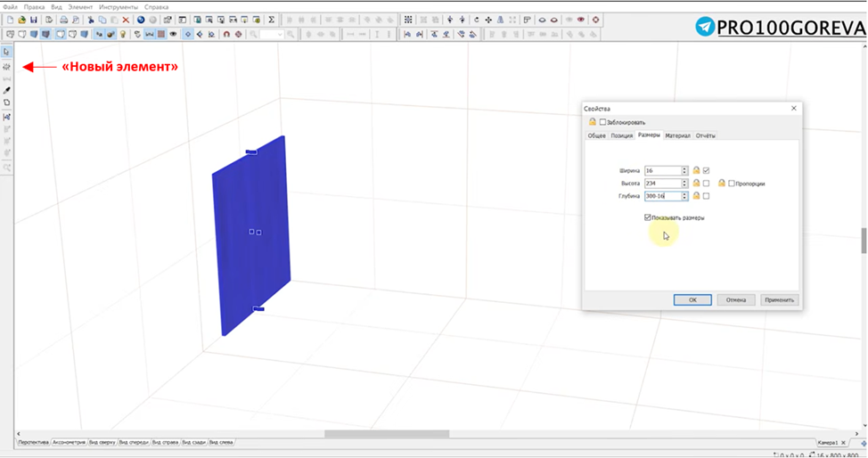This screenshot has height=458, width=868.
Task: Click the printer icon in toolbar
Action: pos(63,20)
